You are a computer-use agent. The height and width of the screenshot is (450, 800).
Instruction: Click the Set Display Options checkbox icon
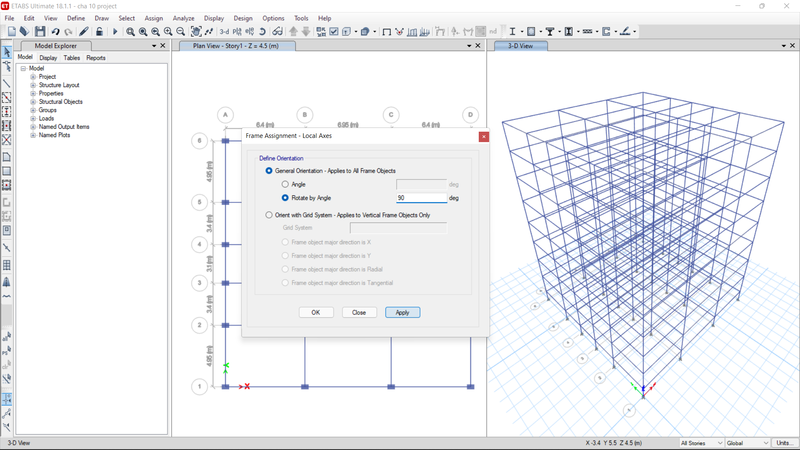pos(334,32)
